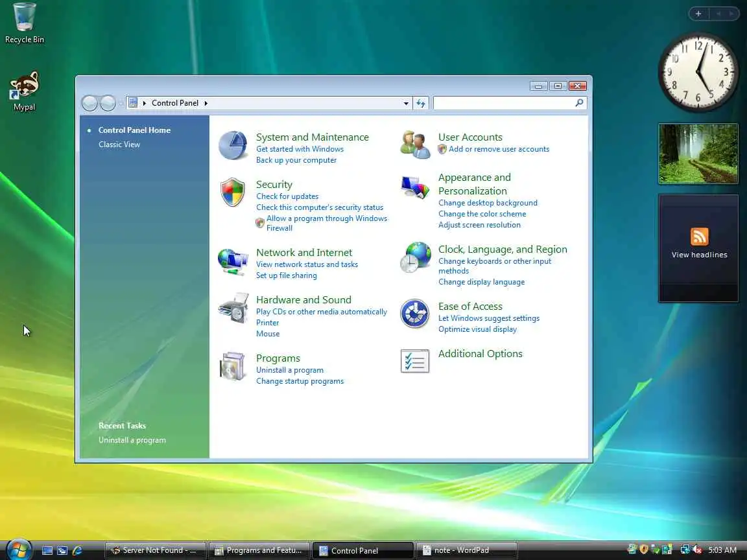Click the analog clock gadget
The height and width of the screenshot is (560, 747).
click(x=698, y=72)
